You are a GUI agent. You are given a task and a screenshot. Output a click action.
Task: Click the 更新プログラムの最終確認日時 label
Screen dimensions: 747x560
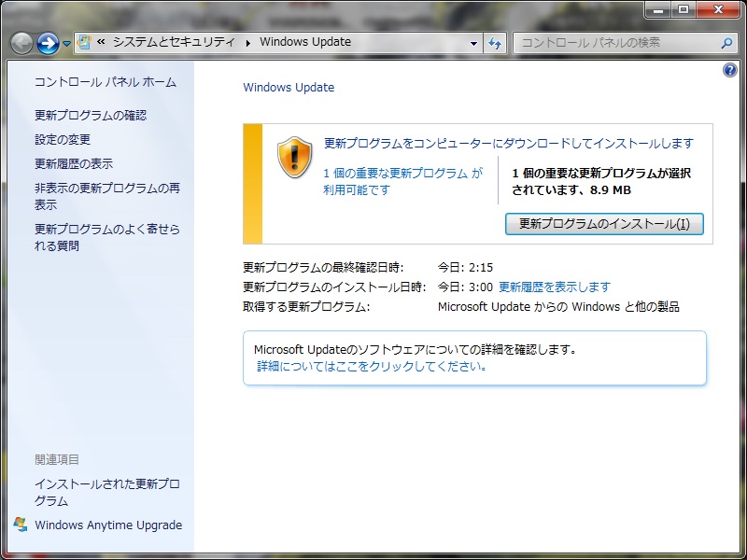(x=323, y=267)
